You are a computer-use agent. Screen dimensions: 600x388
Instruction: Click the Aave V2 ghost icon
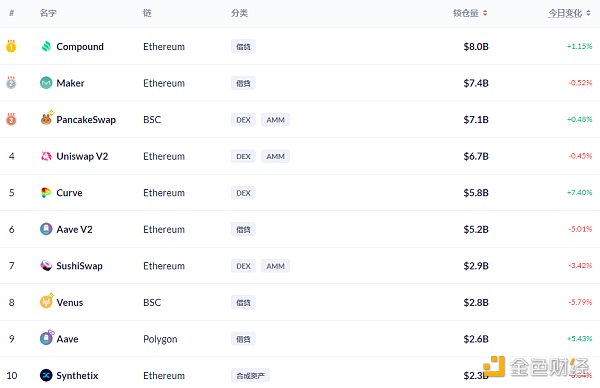click(x=46, y=229)
